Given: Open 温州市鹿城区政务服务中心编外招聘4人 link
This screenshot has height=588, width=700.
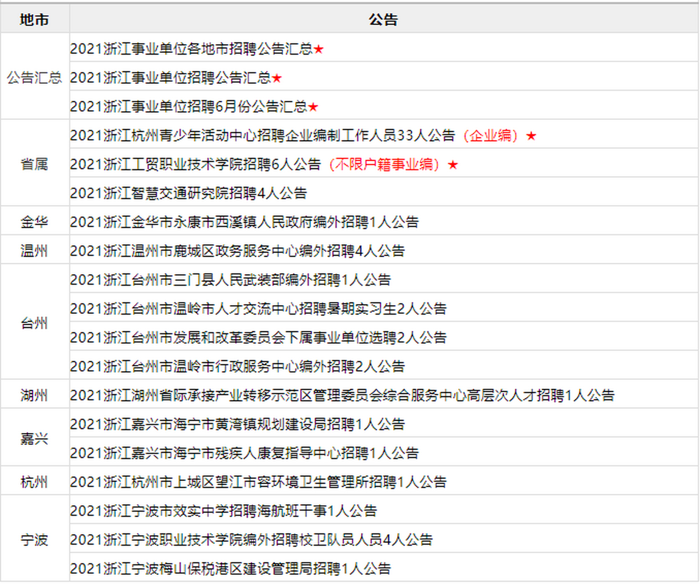Looking at the screenshot, I should (238, 251).
